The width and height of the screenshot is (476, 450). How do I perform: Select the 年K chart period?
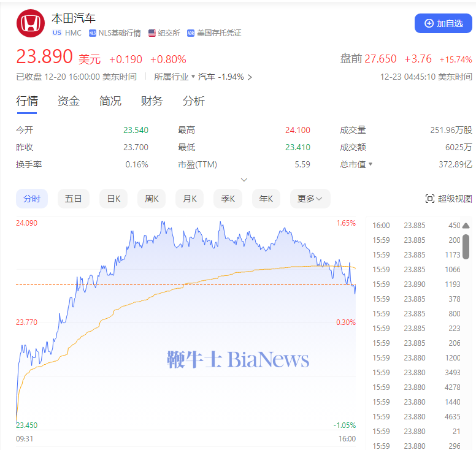pos(266,199)
